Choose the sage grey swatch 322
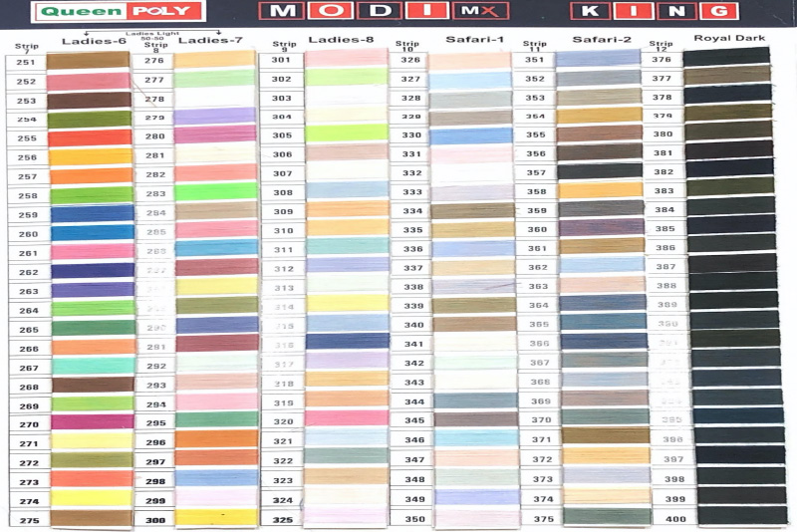 [347, 457]
